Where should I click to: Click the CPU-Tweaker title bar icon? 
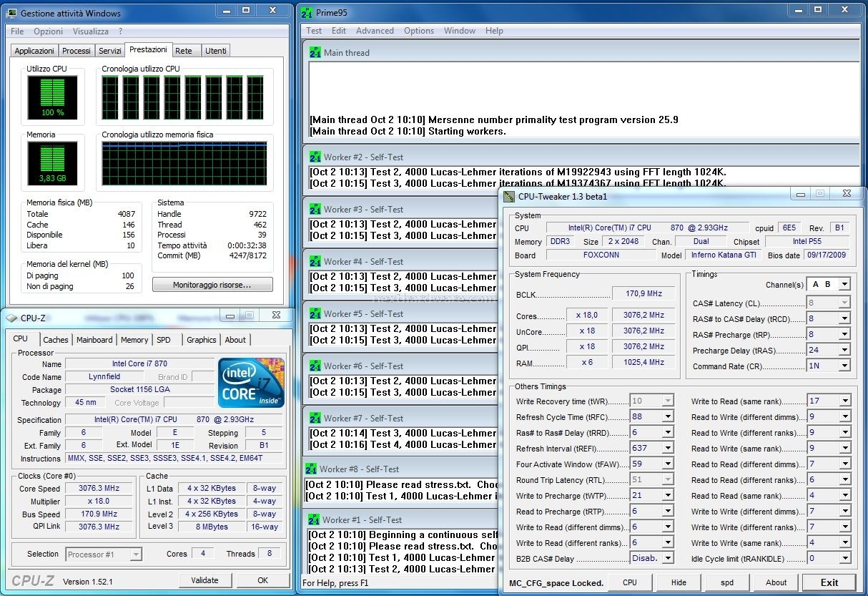tap(509, 196)
